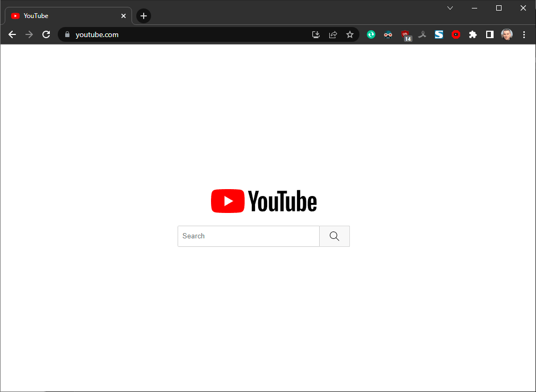This screenshot has width=536, height=392.
Task: Click the padlock site security icon
Action: coord(67,34)
